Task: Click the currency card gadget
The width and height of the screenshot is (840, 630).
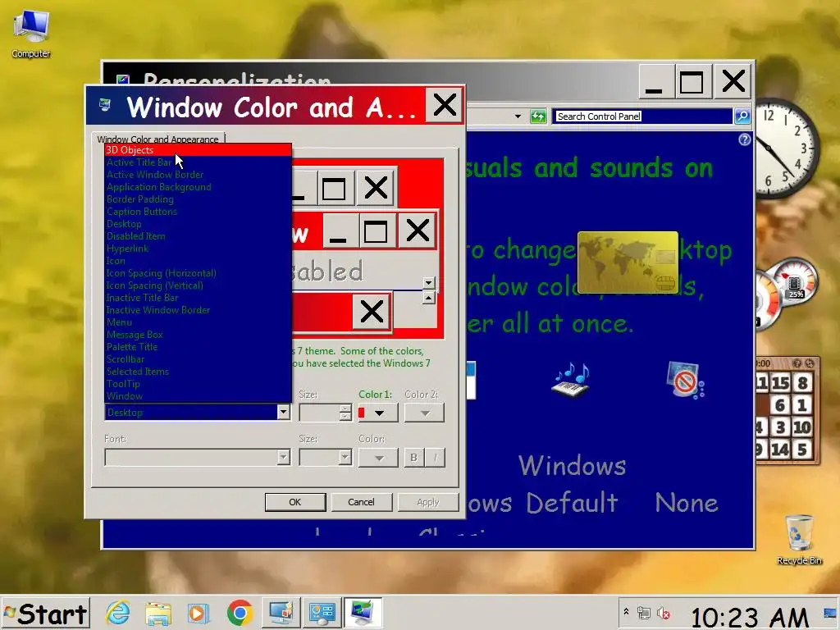Action: pos(628,262)
